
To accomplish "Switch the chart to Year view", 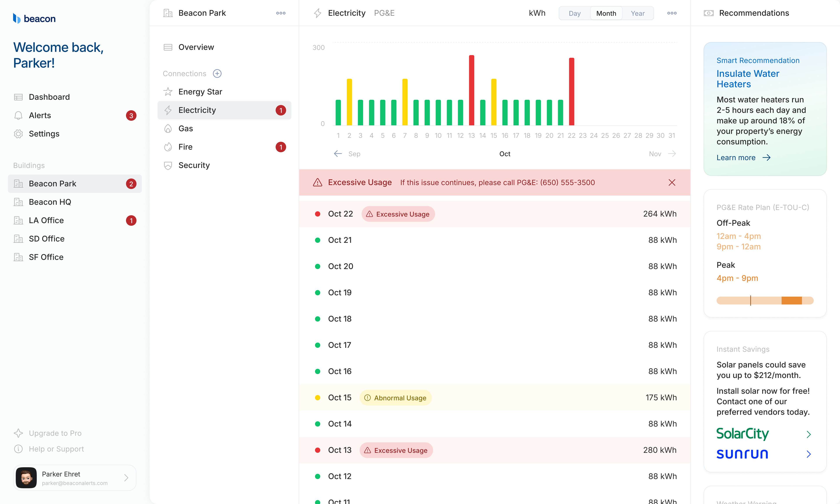I will click(x=638, y=13).
